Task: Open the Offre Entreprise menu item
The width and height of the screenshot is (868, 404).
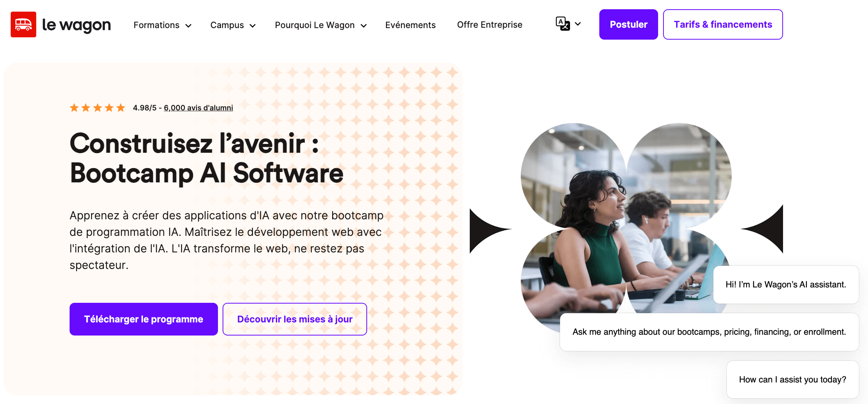Action: tap(490, 25)
